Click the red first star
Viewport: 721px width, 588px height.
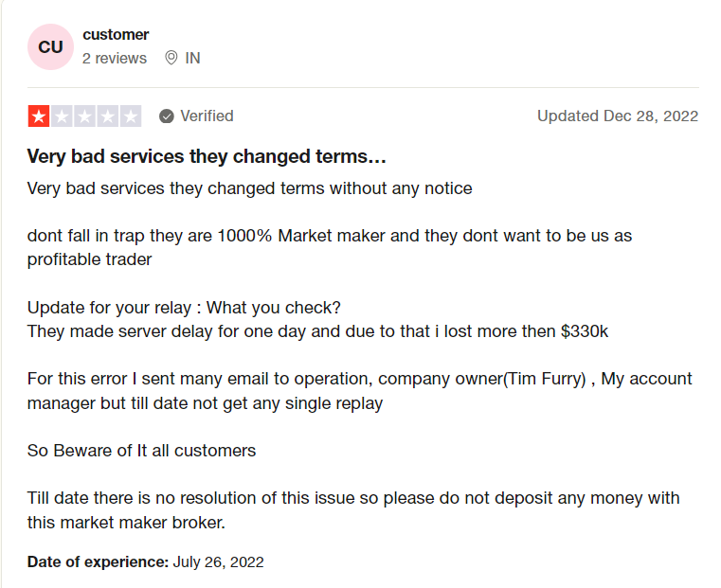coord(39,116)
